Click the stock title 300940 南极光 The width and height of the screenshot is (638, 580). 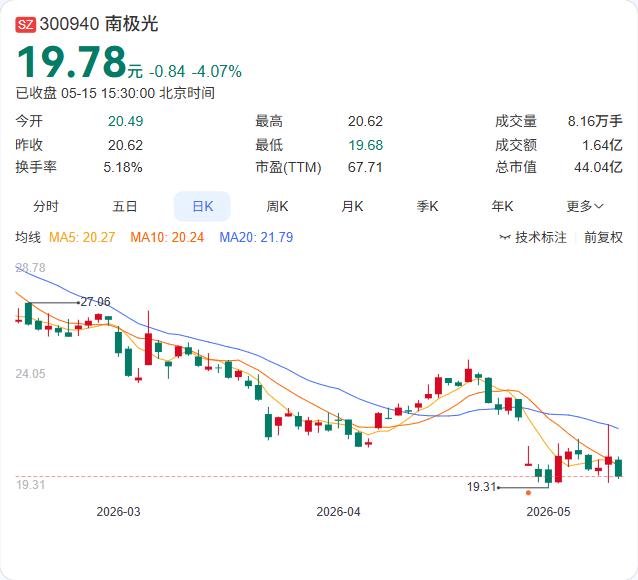point(99,24)
